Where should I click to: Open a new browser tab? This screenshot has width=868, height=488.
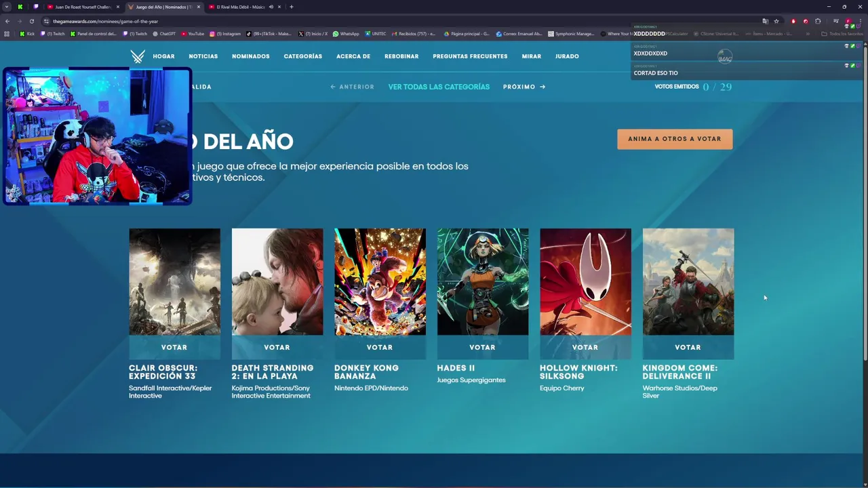292,7
